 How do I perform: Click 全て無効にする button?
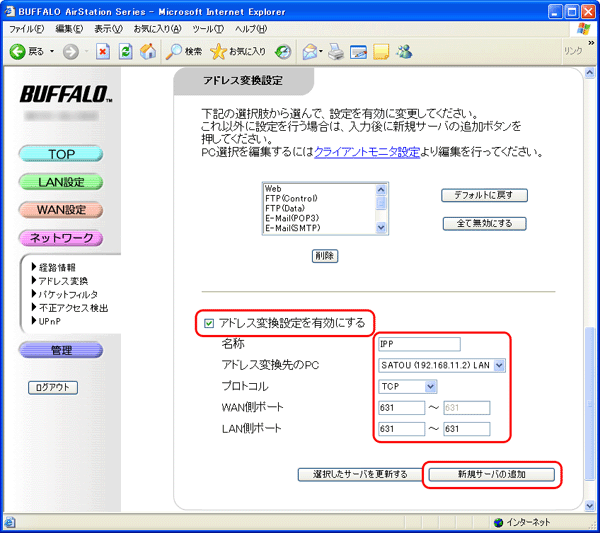(x=484, y=223)
